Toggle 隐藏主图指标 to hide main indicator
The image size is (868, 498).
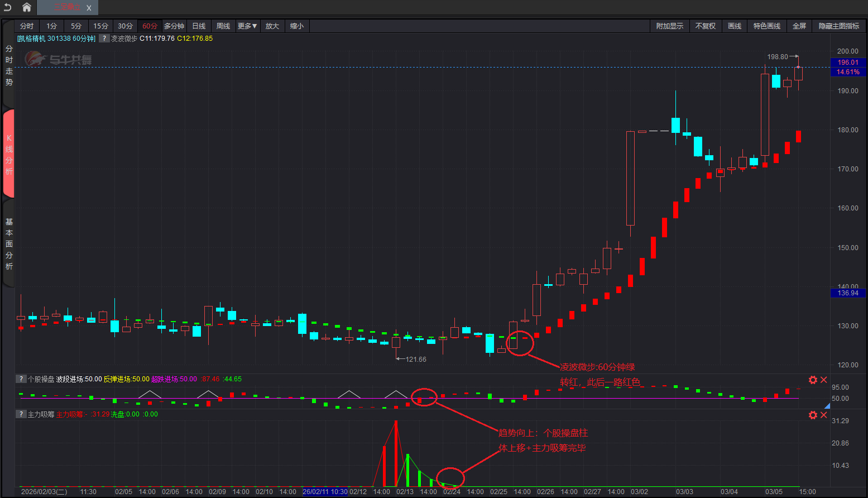838,26
